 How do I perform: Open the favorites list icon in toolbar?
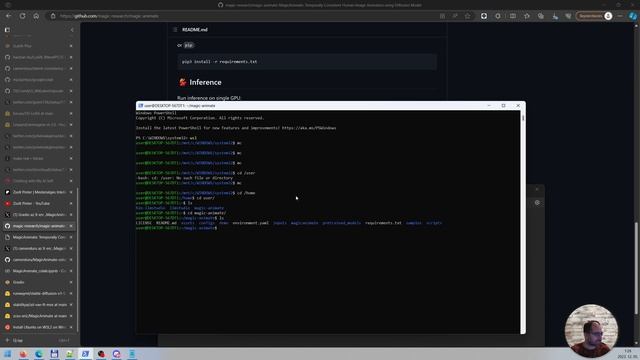coord(527,16)
